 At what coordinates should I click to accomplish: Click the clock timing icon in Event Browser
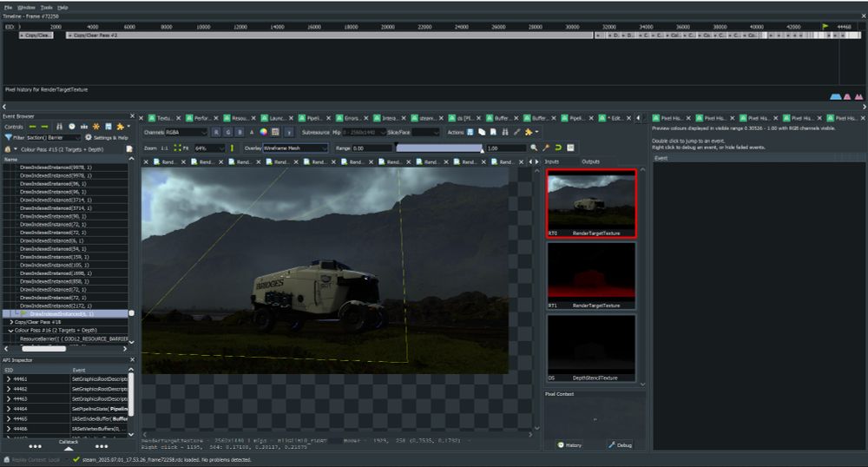pos(71,127)
